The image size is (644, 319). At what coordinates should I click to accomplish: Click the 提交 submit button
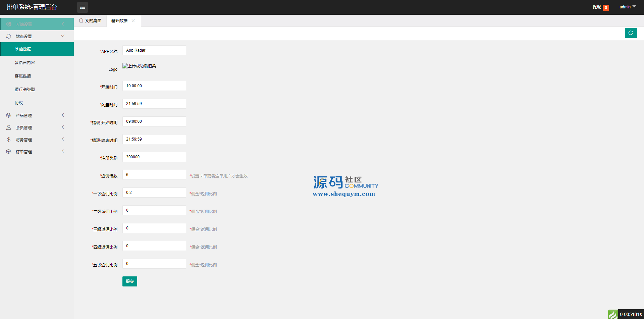coord(130,281)
